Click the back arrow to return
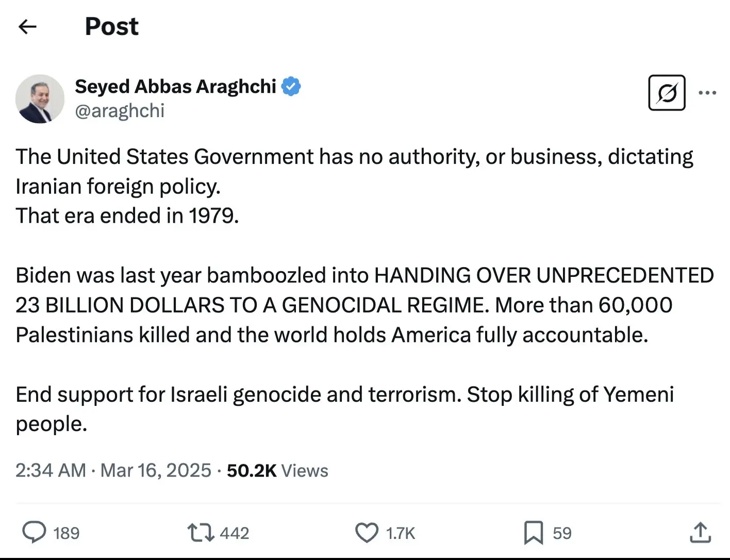Image resolution: width=730 pixels, height=560 pixels. (x=27, y=26)
